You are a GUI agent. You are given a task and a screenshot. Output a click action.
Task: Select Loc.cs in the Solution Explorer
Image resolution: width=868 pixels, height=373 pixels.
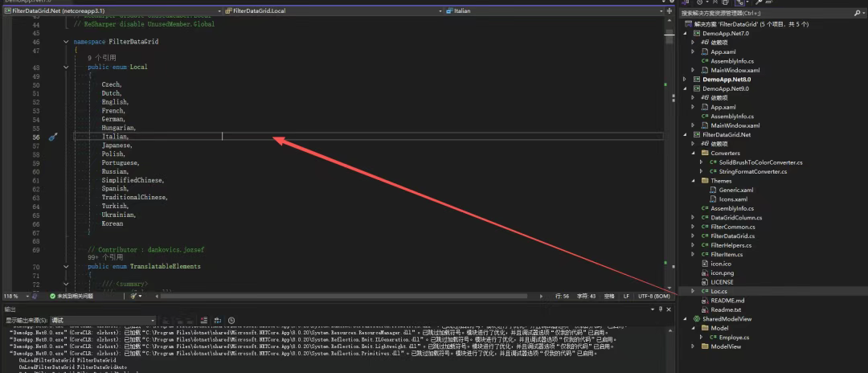pyautogui.click(x=719, y=291)
